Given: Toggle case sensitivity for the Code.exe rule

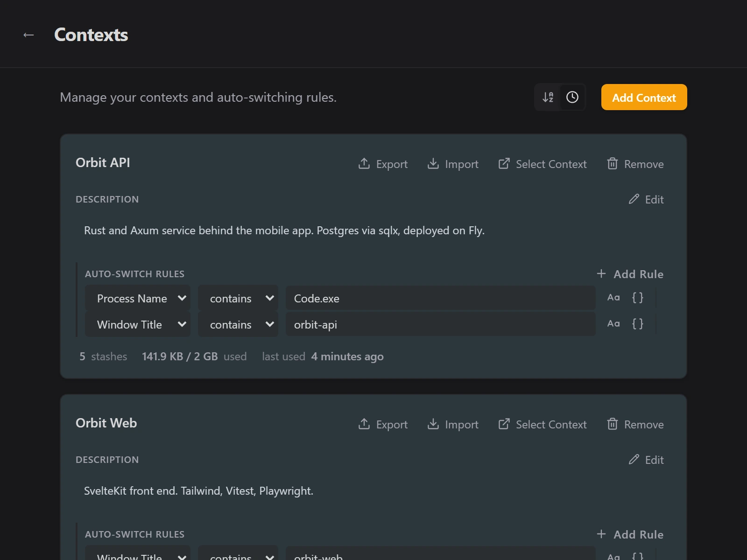Looking at the screenshot, I should click(613, 298).
